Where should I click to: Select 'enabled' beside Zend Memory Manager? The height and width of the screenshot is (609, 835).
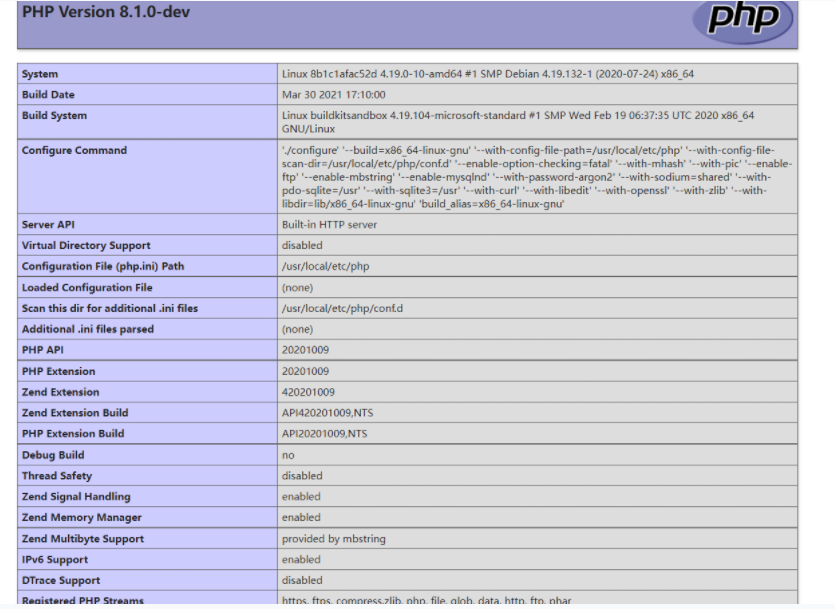301,517
